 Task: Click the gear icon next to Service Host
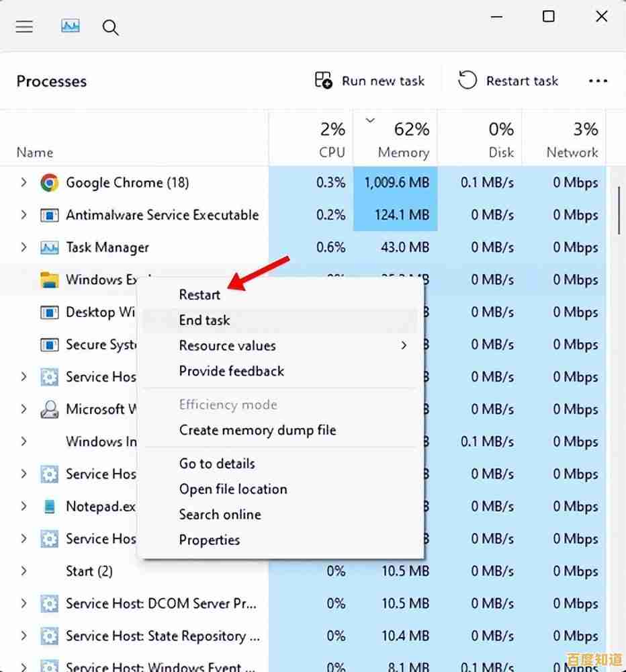tap(49, 377)
